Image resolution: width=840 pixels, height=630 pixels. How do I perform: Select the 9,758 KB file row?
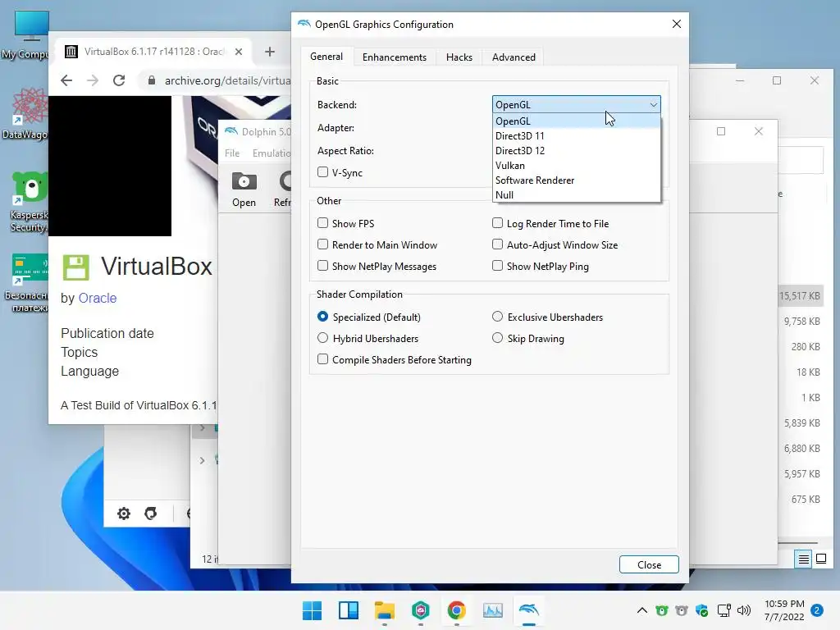801,321
